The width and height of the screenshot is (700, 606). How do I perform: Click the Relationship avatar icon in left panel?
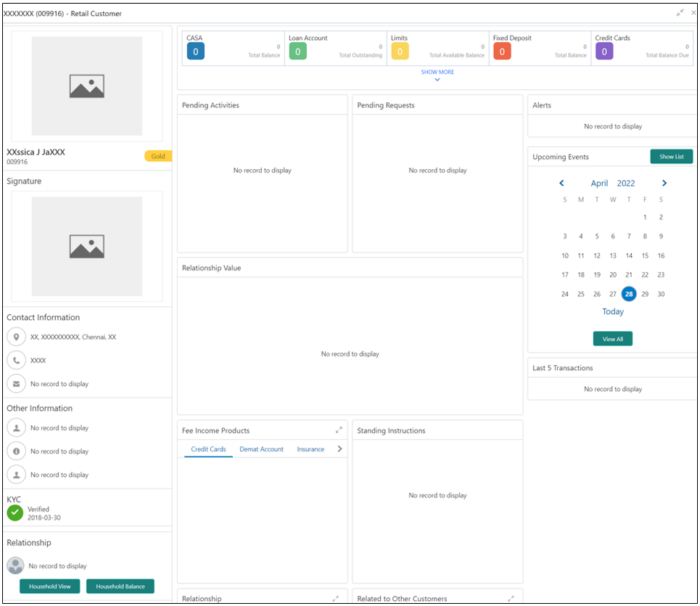16,565
